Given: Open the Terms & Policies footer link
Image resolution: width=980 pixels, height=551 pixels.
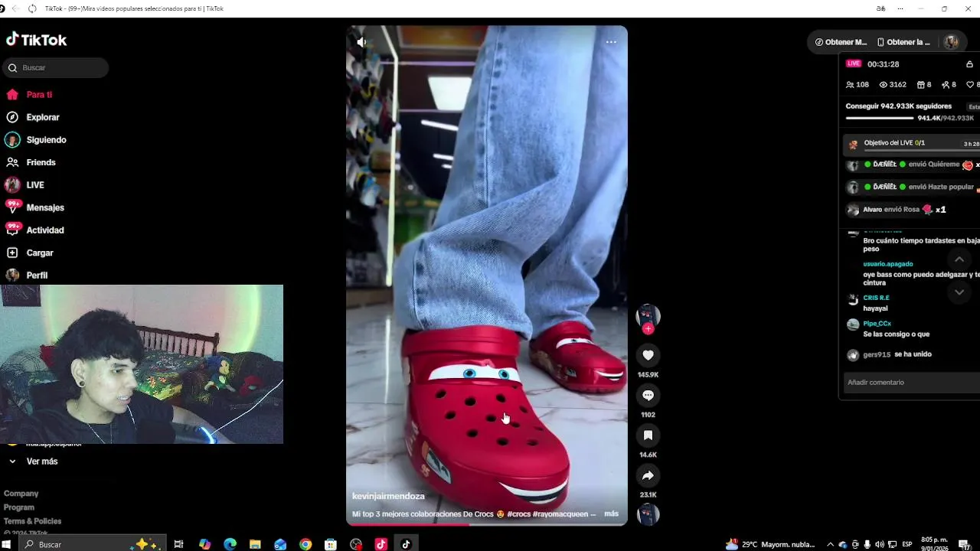Looking at the screenshot, I should point(32,521).
